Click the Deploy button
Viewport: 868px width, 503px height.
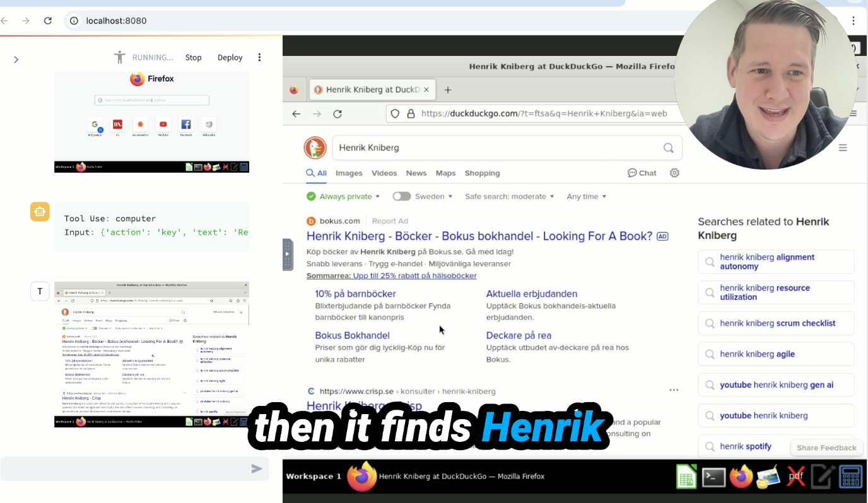pyautogui.click(x=230, y=57)
